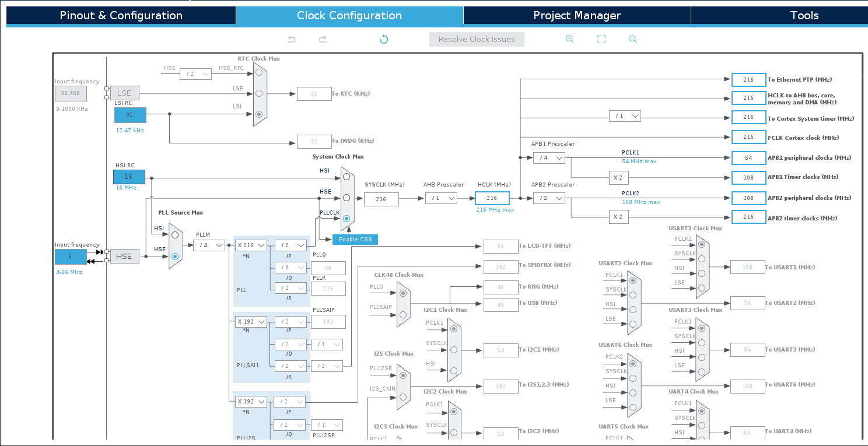This screenshot has height=446, width=868.
Task: Change the PLL multiplier X216 dropdown
Action: tap(251, 245)
